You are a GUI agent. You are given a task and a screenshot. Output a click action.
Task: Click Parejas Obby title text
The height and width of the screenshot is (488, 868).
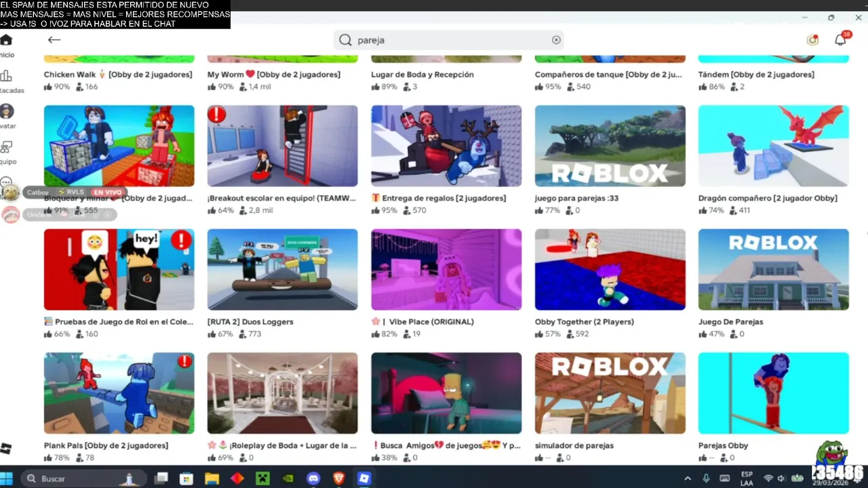point(723,445)
